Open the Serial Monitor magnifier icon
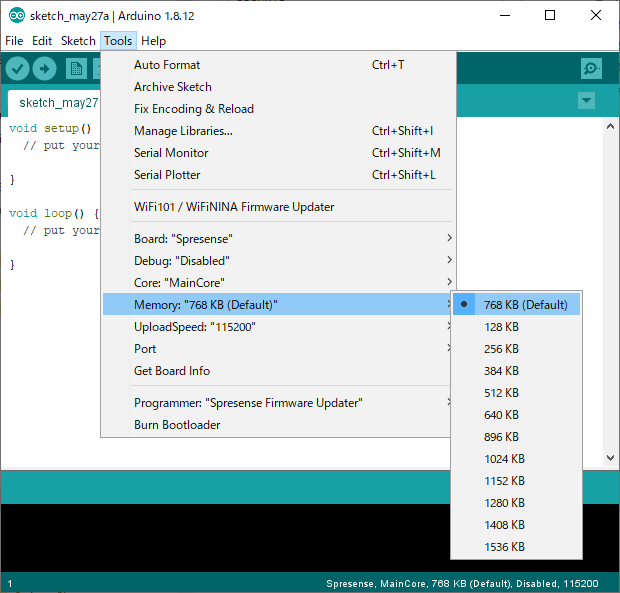 coord(591,68)
